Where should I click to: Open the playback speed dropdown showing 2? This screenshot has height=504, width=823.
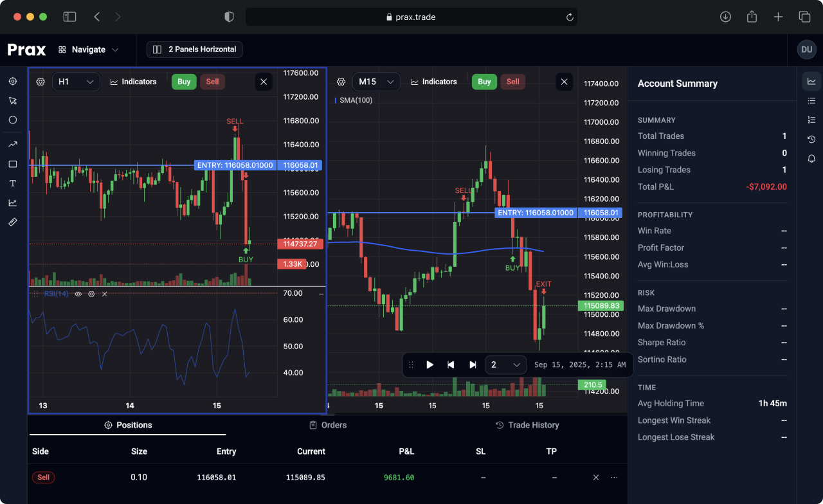(x=505, y=364)
